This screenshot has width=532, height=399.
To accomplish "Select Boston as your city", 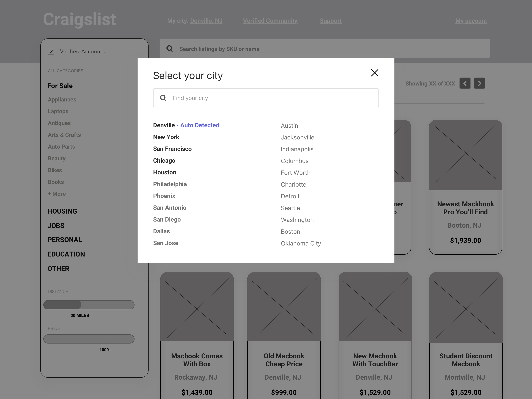I will tap(291, 232).
